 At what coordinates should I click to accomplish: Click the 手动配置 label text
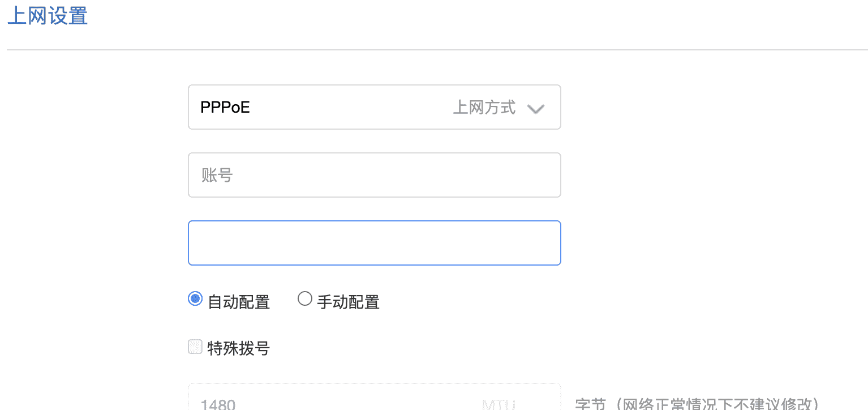point(348,302)
